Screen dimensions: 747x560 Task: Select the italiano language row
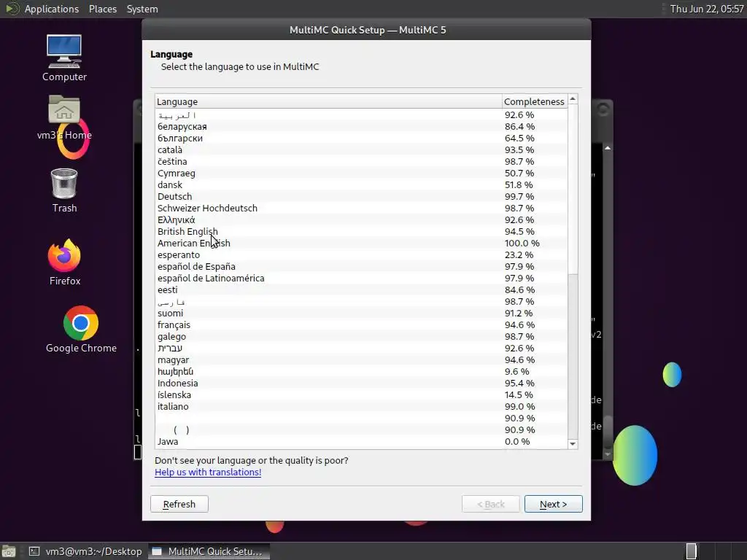(361, 407)
